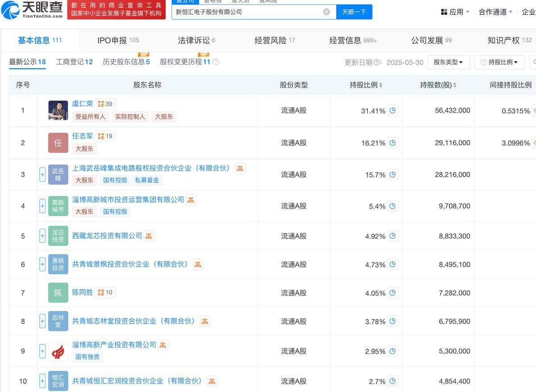Expand row for 淄博高新产业投资有限公司
Screen dimensions: 536x392
pos(42,351)
